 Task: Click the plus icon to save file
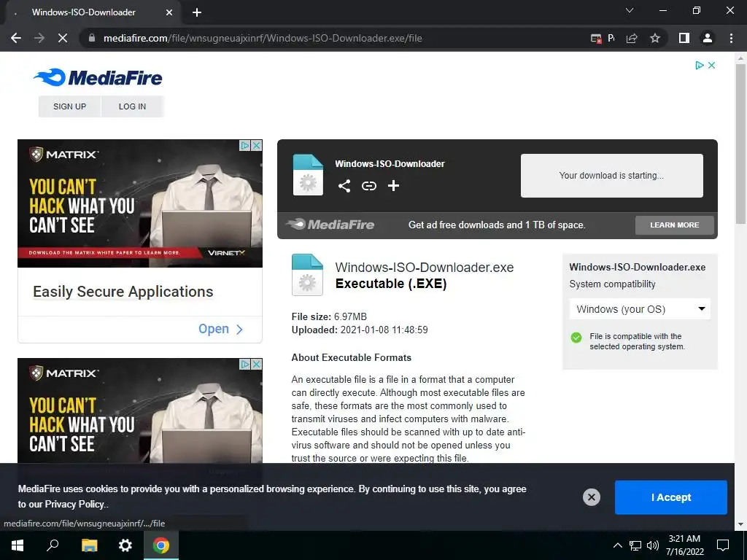coord(393,186)
